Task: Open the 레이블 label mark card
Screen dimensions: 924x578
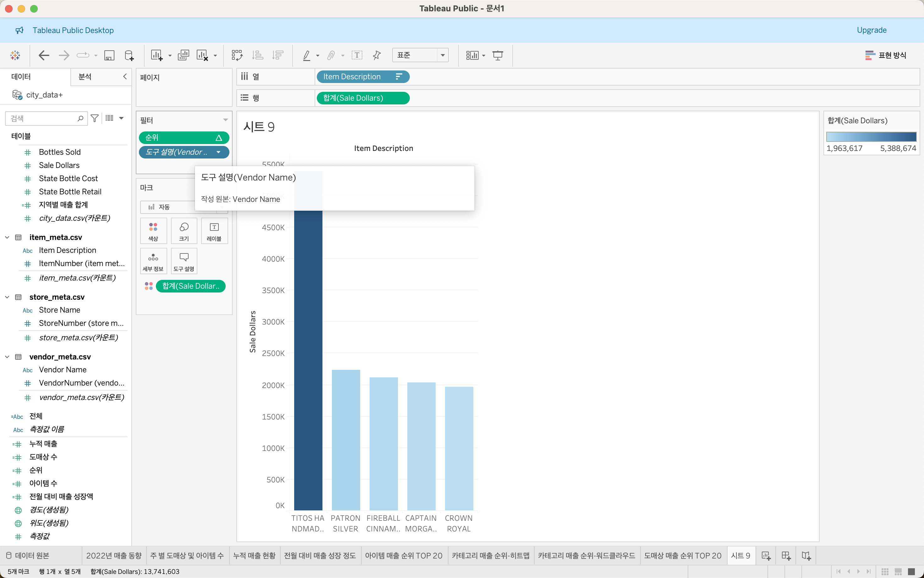Action: coord(214,231)
